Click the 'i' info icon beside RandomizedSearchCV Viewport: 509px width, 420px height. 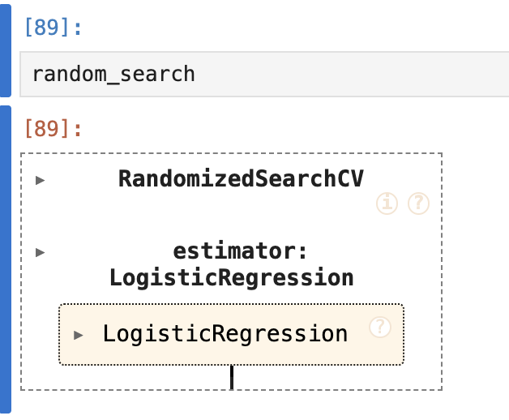click(x=387, y=204)
